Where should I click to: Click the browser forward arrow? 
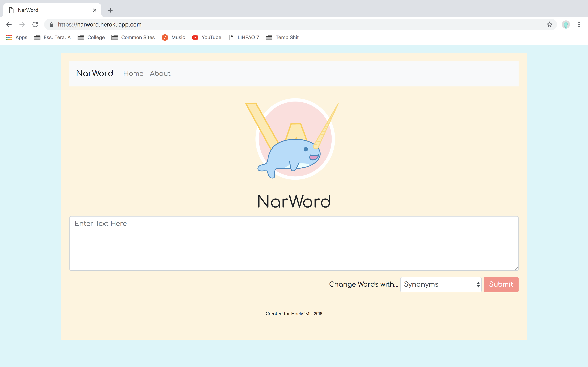pos(22,24)
